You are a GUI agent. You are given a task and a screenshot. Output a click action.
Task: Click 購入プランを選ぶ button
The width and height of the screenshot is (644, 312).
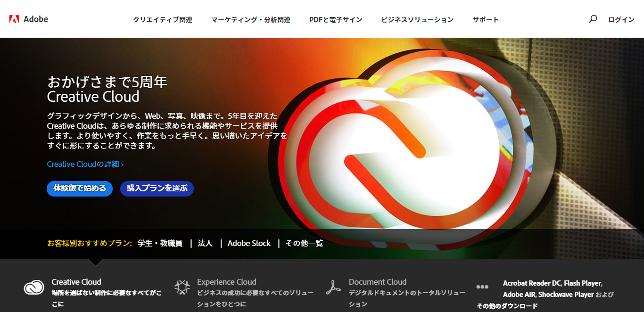pyautogui.click(x=157, y=189)
